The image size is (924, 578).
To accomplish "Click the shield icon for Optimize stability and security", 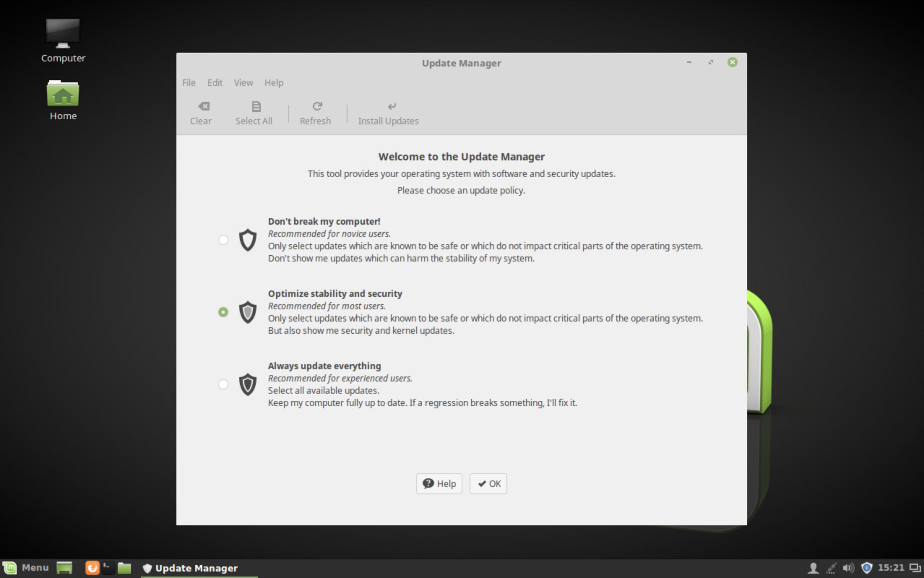I will (x=248, y=312).
